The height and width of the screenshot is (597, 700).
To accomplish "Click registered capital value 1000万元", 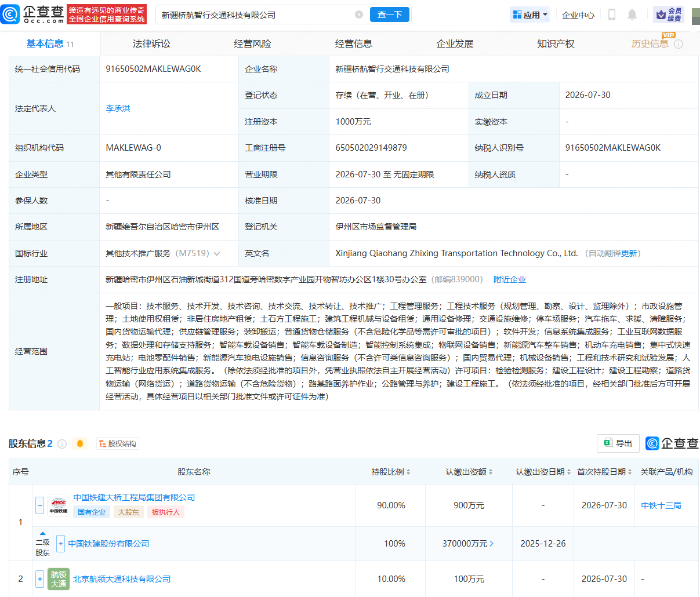I will click(353, 122).
